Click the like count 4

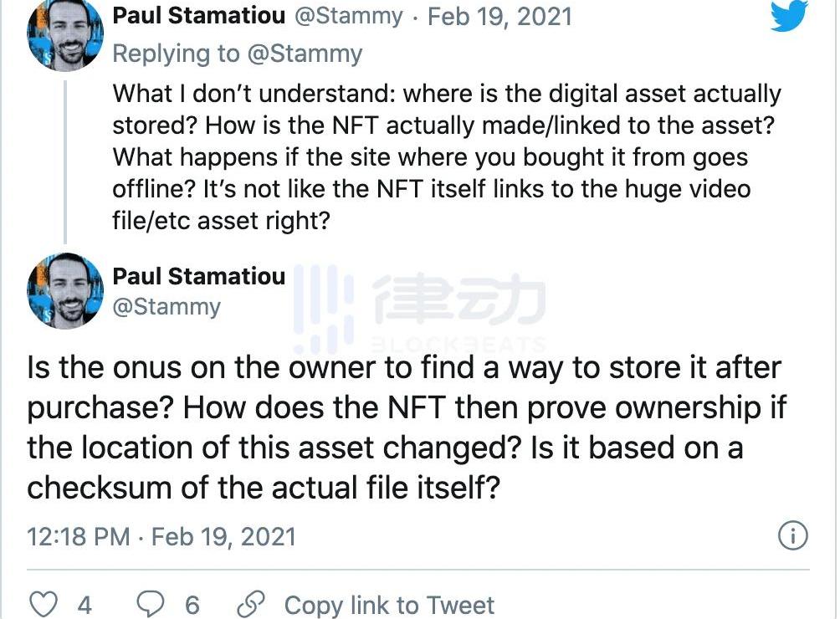point(85,604)
